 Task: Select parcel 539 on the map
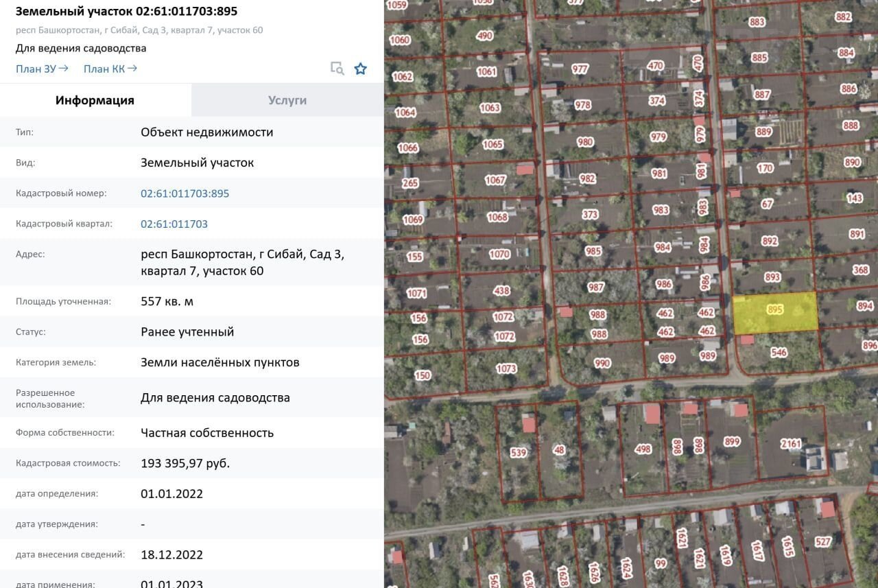point(517,453)
